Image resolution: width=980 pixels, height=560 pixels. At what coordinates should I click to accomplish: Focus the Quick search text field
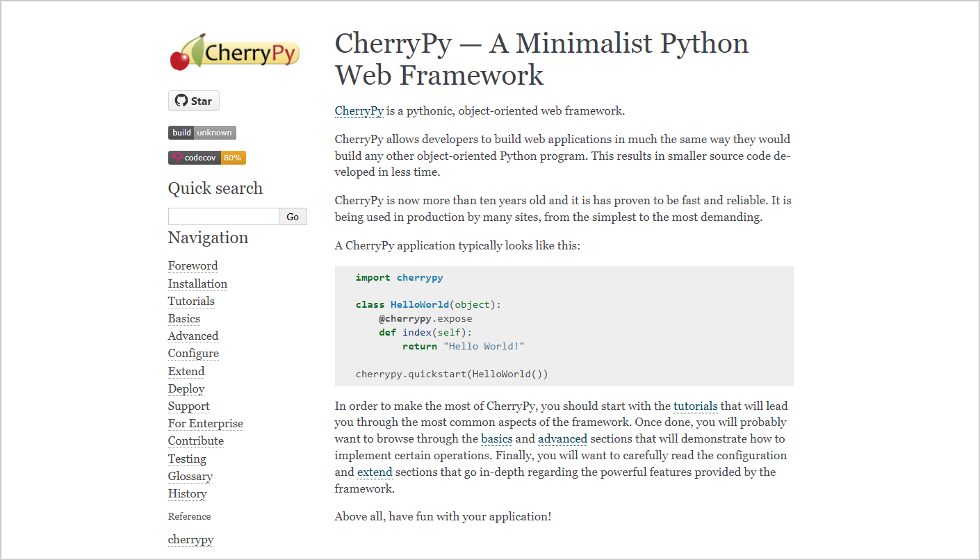(224, 217)
